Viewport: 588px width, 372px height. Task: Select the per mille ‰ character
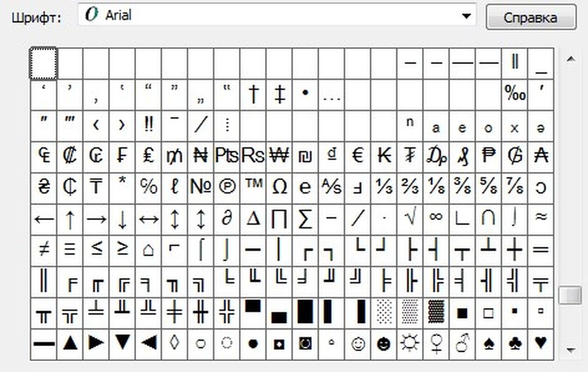[x=514, y=94]
